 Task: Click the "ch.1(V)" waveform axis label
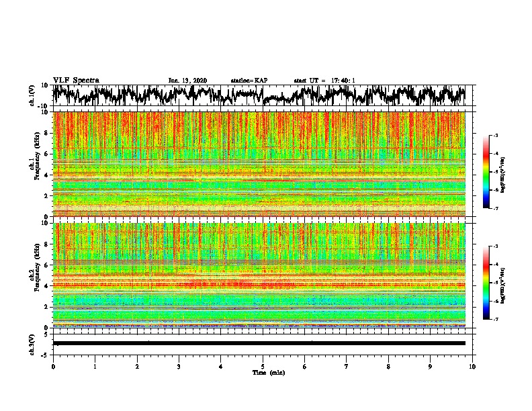pyautogui.click(x=32, y=95)
